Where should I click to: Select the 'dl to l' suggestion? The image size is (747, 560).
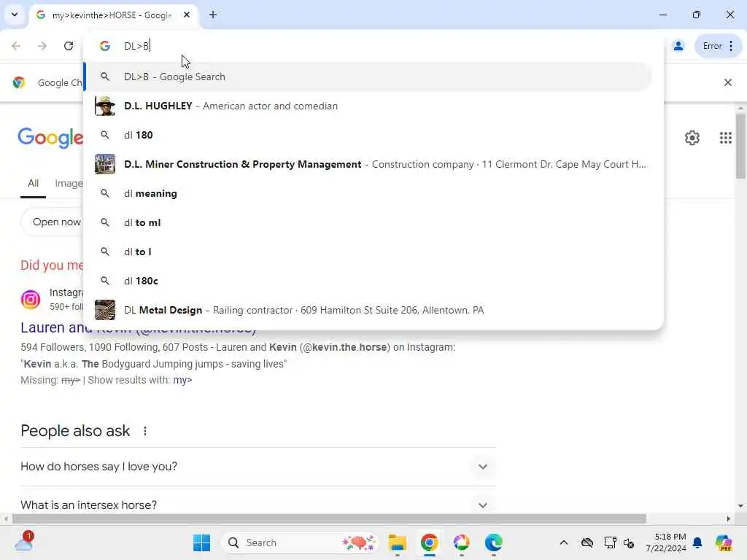[368, 252]
